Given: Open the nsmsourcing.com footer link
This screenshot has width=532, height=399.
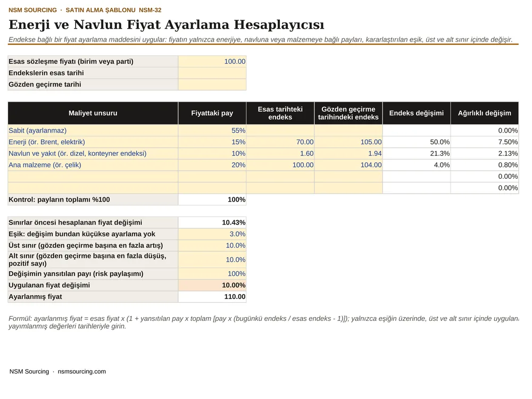Looking at the screenshot, I should [82, 371].
